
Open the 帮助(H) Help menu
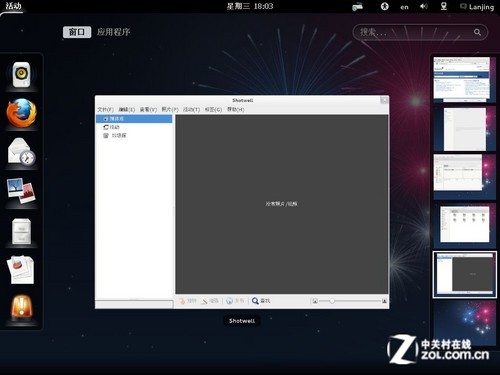(x=236, y=109)
